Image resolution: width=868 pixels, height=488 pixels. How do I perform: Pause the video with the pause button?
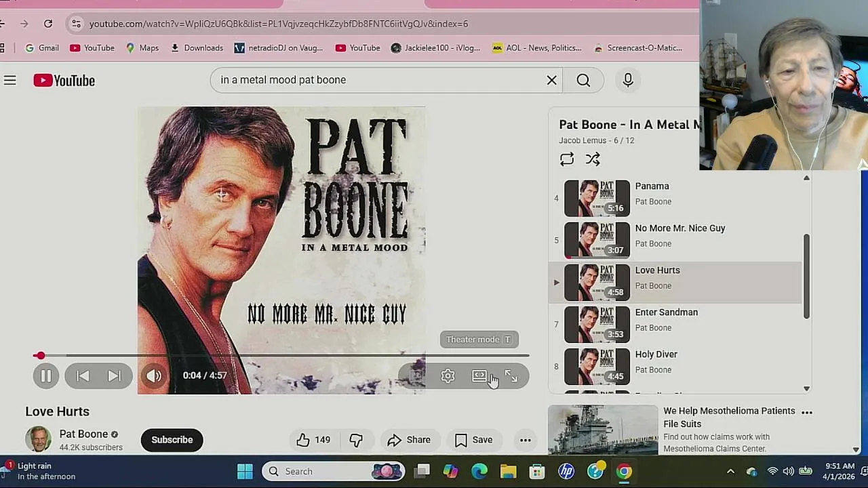(x=46, y=375)
